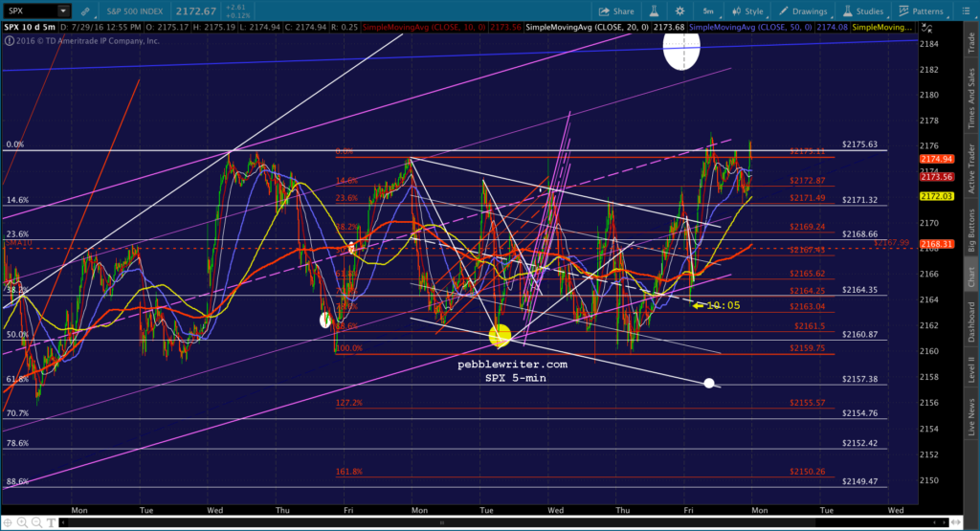
Task: Click the small white dot on the lower white trendline
Action: (x=709, y=383)
